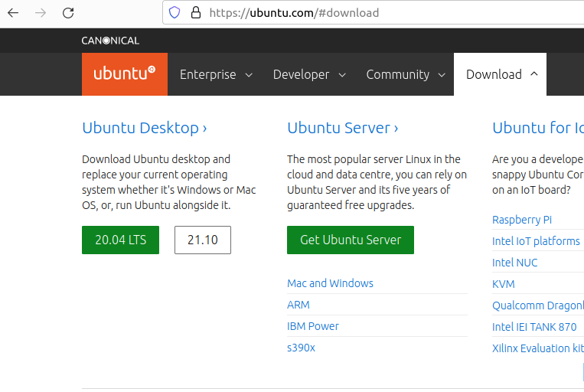Viewport: 584px width, 392px height.
Task: Click the text 'The most popular server Linux in the'
Action: [x=374, y=159]
